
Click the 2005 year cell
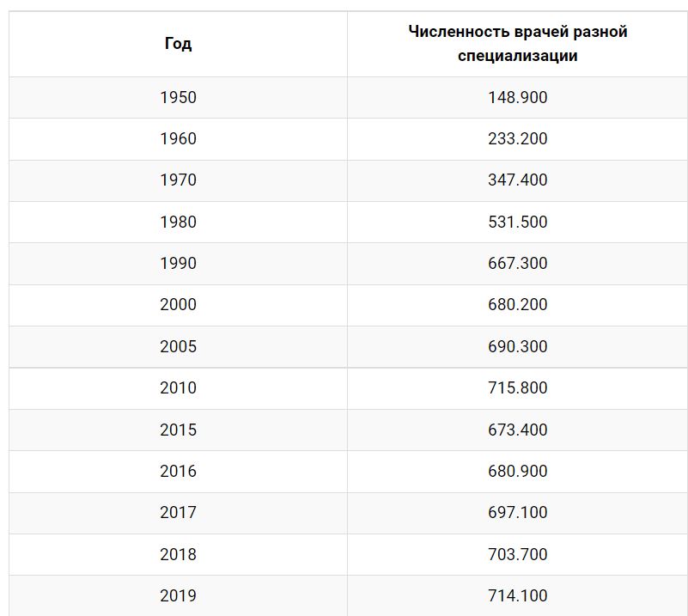[178, 346]
